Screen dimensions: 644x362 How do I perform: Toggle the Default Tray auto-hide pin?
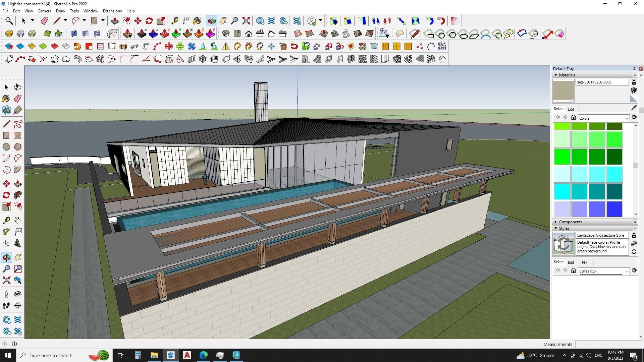click(x=634, y=69)
